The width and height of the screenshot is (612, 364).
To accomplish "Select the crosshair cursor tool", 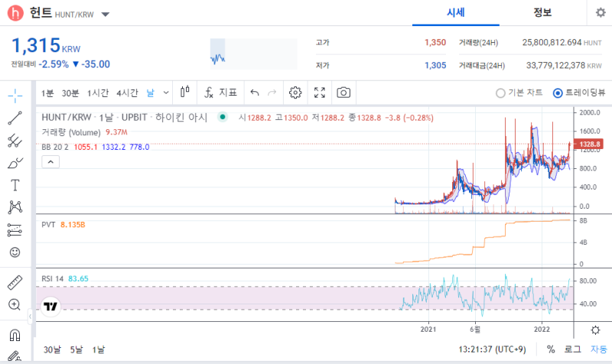I will pyautogui.click(x=15, y=96).
